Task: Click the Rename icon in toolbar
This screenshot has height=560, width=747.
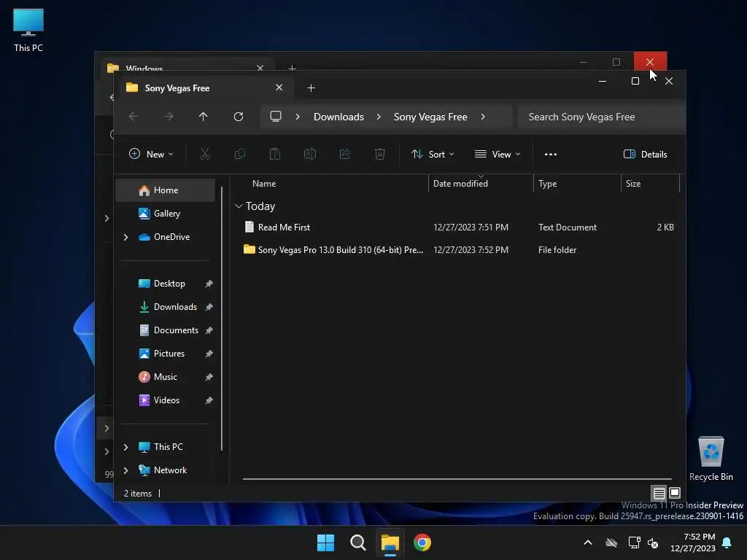Action: [309, 154]
